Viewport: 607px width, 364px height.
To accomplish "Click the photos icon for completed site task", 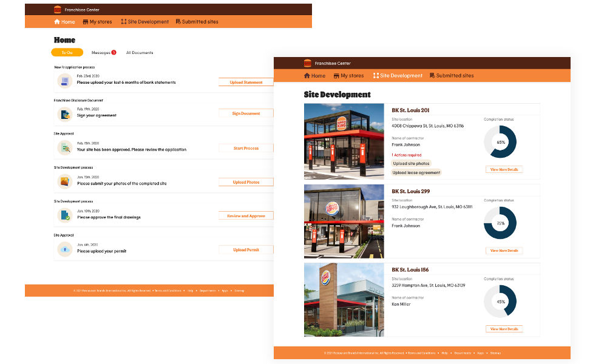I will (65, 181).
